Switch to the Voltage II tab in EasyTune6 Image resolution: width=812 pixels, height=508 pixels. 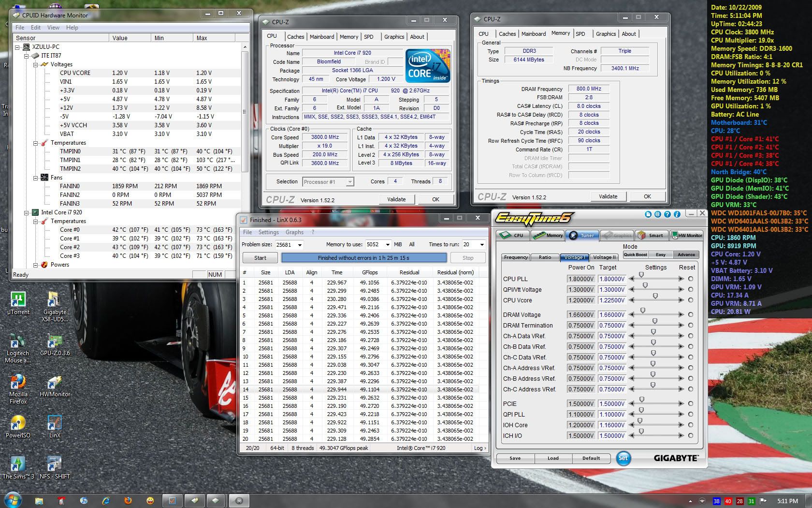click(x=604, y=257)
